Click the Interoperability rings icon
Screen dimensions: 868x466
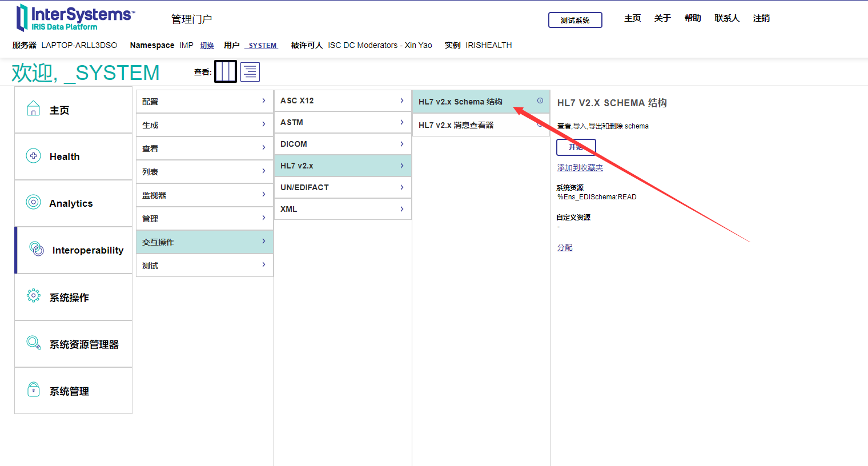(37, 248)
